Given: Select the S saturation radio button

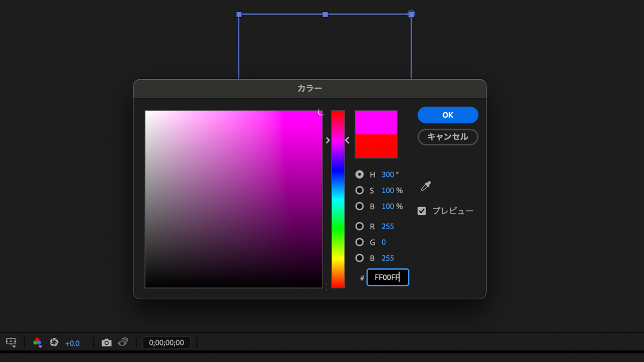Looking at the screenshot, I should tap(360, 190).
